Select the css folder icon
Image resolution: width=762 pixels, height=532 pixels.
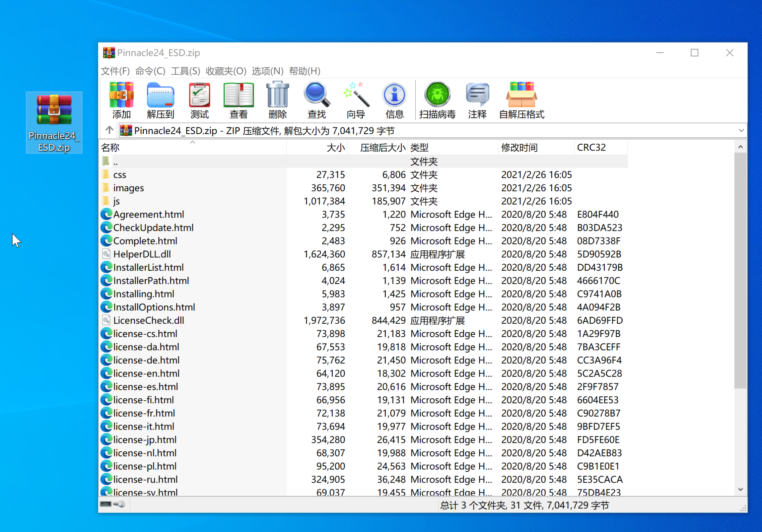[x=106, y=175]
